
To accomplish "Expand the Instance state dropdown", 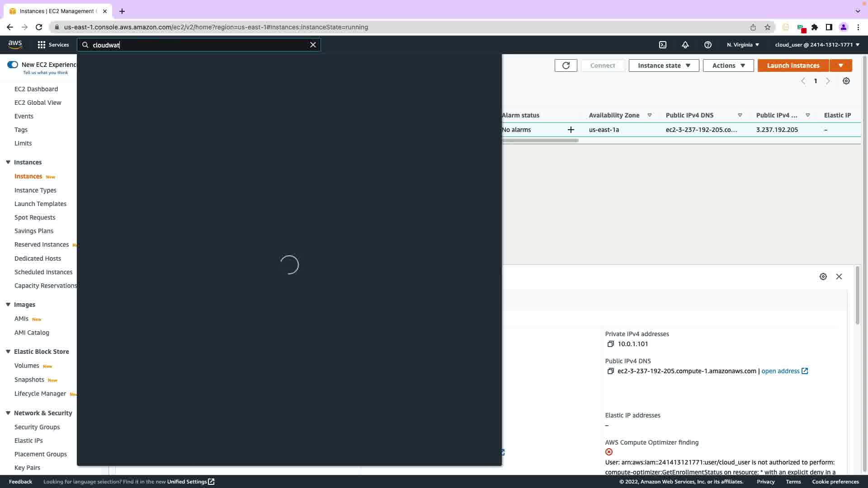I will point(664,66).
